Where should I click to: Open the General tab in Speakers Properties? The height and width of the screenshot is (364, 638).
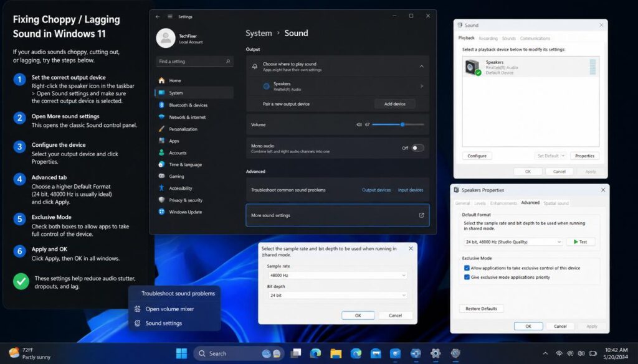pos(463,203)
